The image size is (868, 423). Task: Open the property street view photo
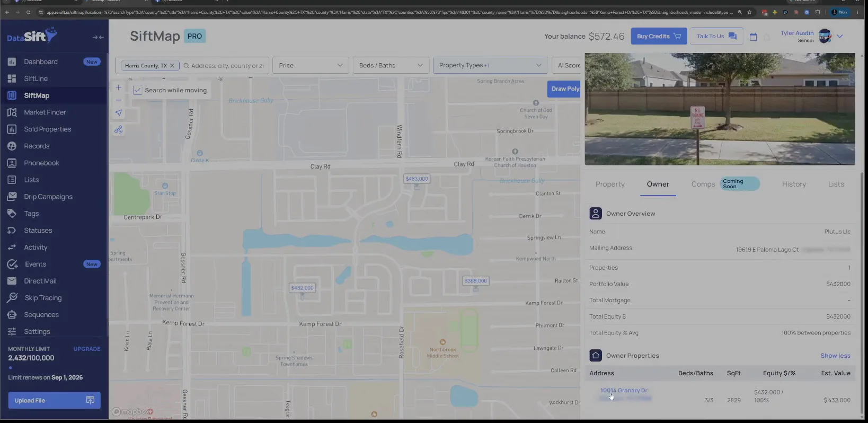(x=720, y=109)
